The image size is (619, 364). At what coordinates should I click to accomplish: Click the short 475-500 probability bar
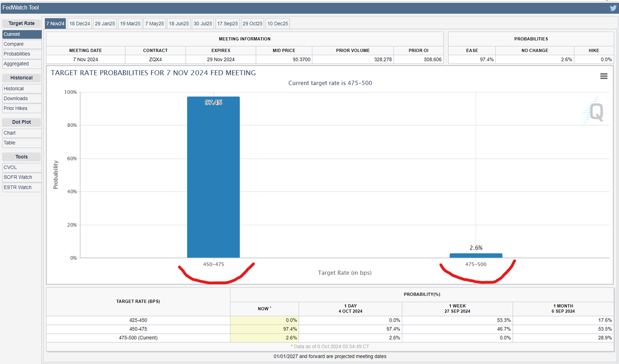point(476,255)
